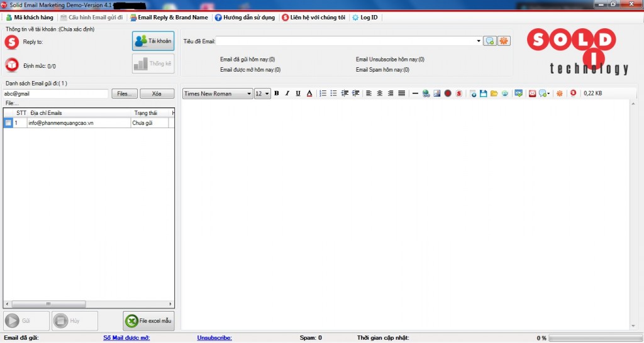The width and height of the screenshot is (644, 343).
Task: Open the font color picker
Action: (309, 94)
